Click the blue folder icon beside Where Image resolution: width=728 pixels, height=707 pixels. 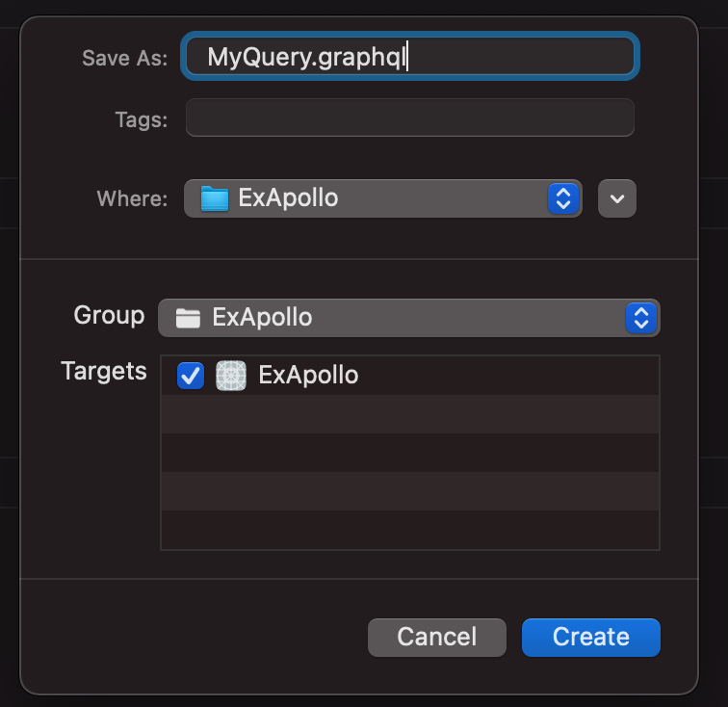pyautogui.click(x=215, y=198)
